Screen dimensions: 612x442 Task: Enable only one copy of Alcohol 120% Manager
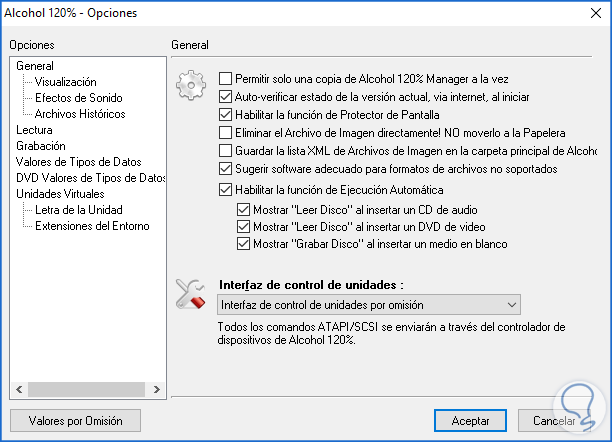click(x=225, y=78)
